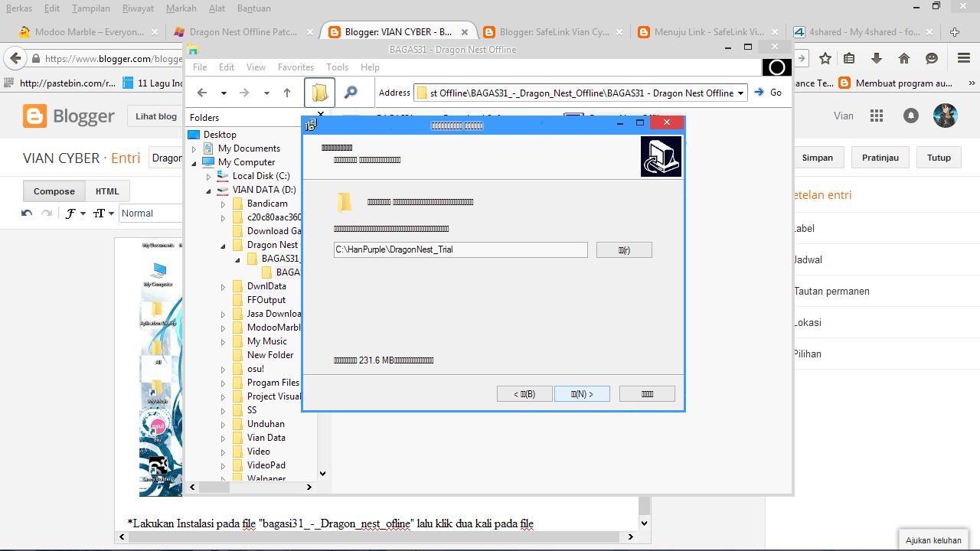Screen dimensions: 980x551
Task: Click installer Cancel button
Action: click(647, 394)
